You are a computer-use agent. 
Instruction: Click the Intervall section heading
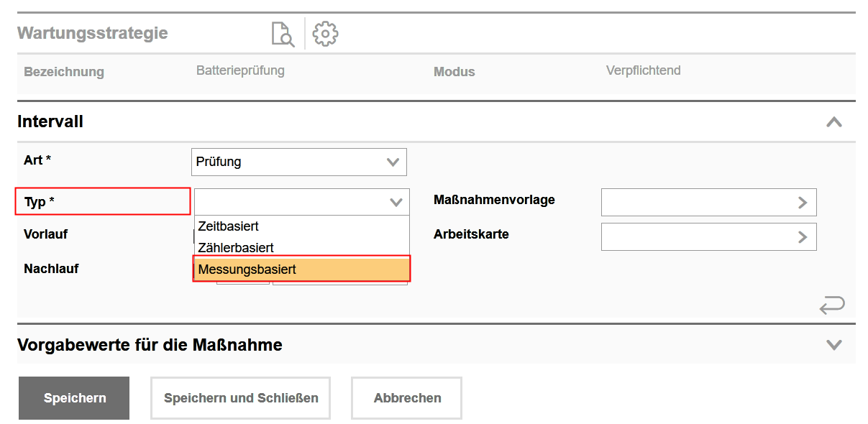click(x=50, y=122)
